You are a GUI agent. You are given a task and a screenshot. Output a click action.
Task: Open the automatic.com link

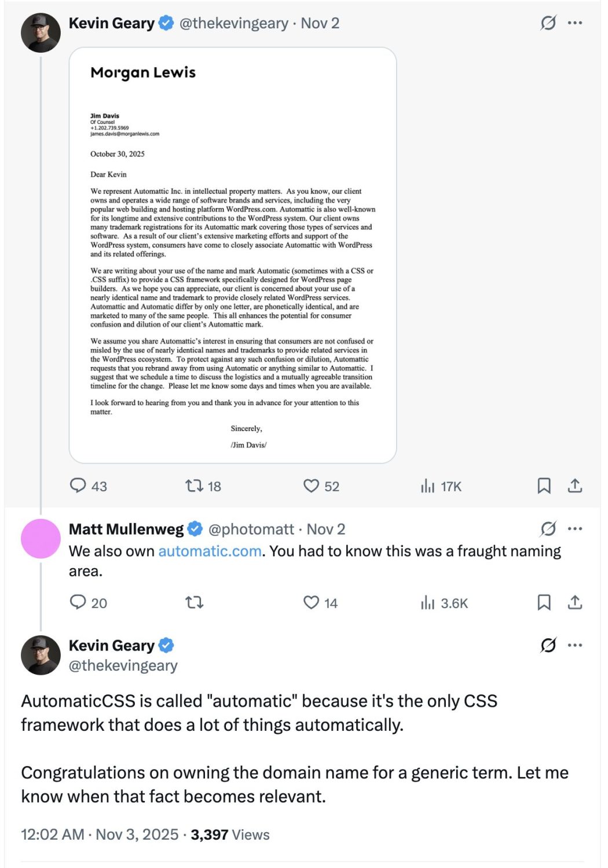pyautogui.click(x=210, y=551)
